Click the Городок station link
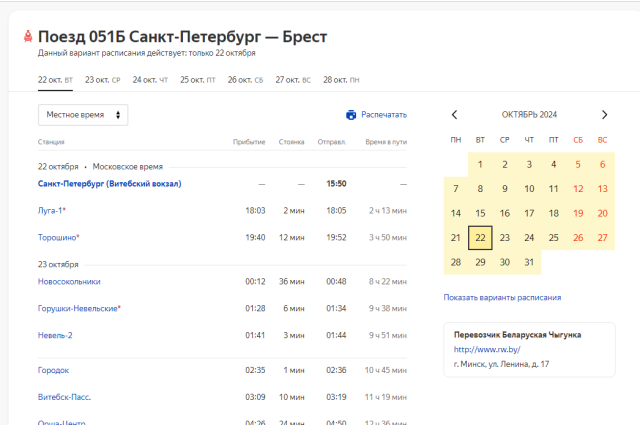This screenshot has height=425, width=640. 54,370
